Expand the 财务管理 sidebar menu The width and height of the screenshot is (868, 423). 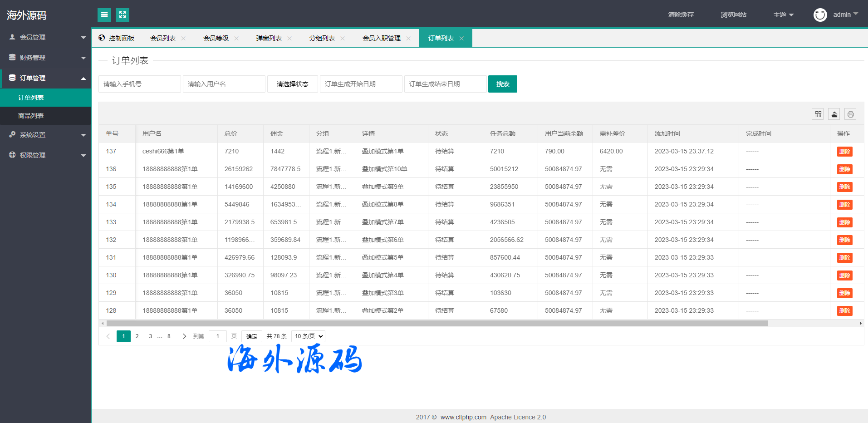pyautogui.click(x=45, y=58)
